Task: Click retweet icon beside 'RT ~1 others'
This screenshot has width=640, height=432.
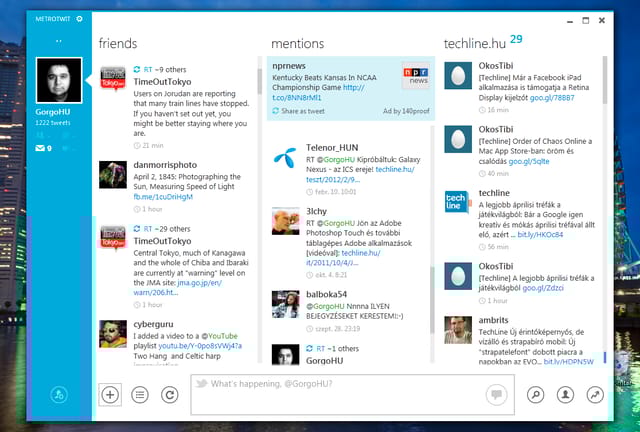Action: click(x=309, y=348)
